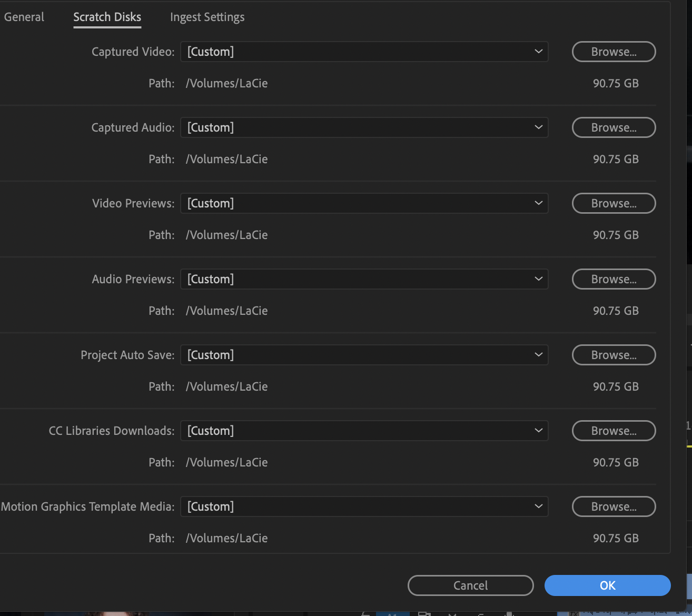The width and height of the screenshot is (692, 616).
Task: Browse for the Captured Video folder
Action: pos(614,52)
